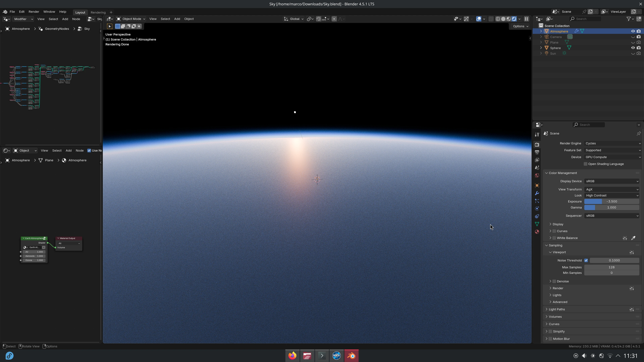Click the viewport Options button
This screenshot has width=644, height=362.
pyautogui.click(x=520, y=26)
